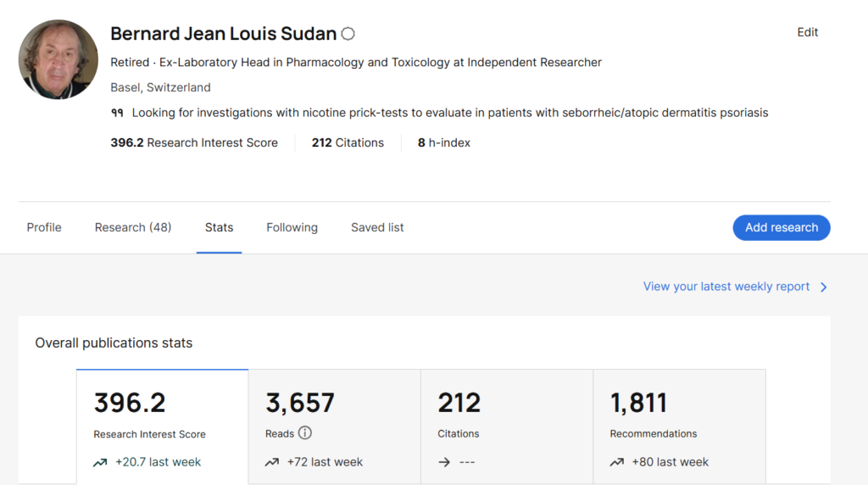The height and width of the screenshot is (485, 868).
Task: Click the chevron next to weekly report link
Action: point(823,287)
